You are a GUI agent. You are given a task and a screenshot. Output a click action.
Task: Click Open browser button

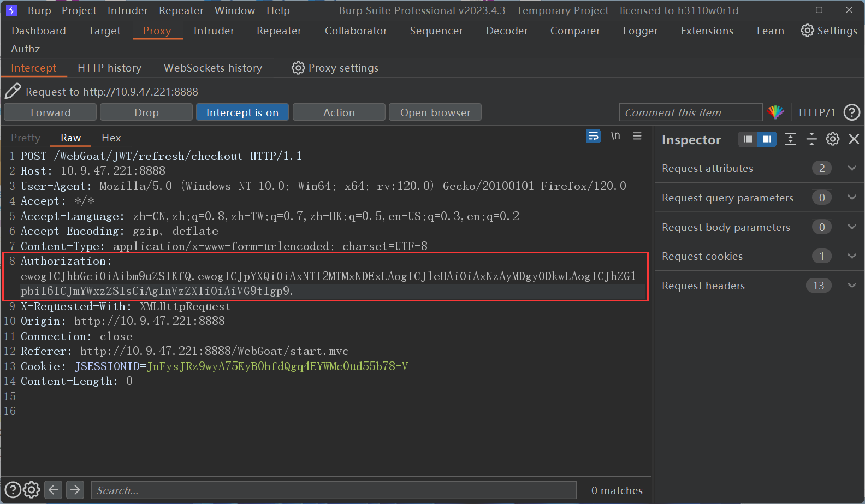tap(435, 112)
